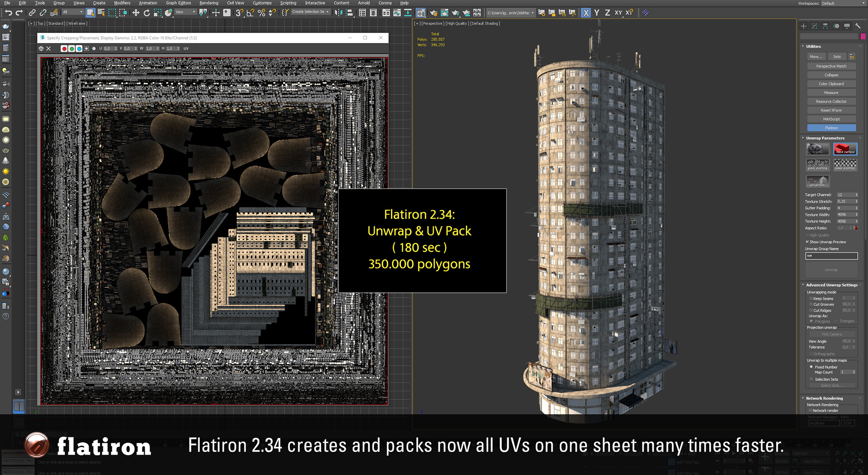
Task: Toggle the Angle Snap icon
Action: click(x=250, y=13)
